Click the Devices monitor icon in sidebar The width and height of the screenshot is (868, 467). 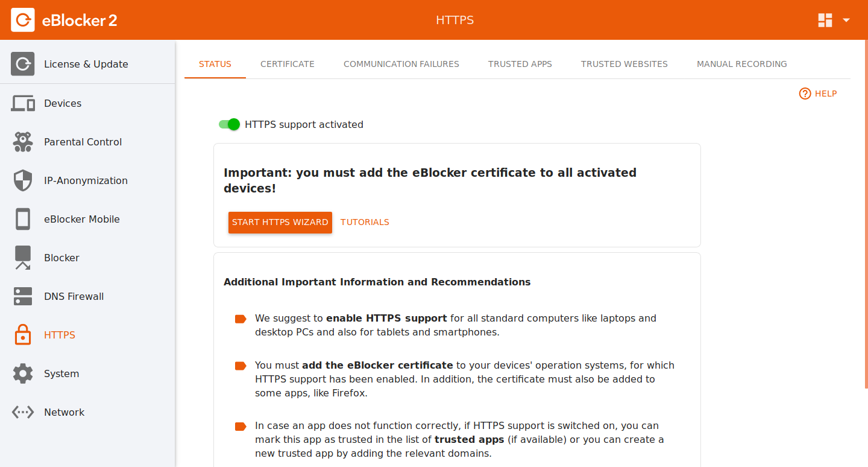click(x=23, y=103)
